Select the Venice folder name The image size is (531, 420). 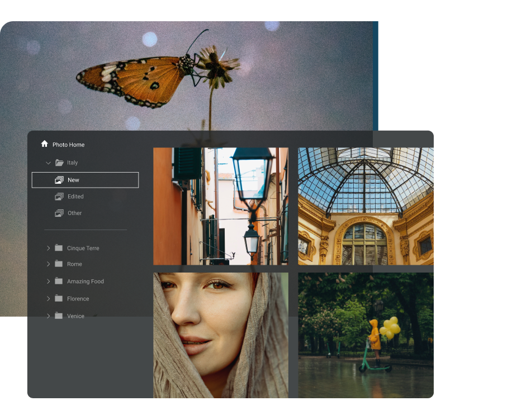point(75,316)
